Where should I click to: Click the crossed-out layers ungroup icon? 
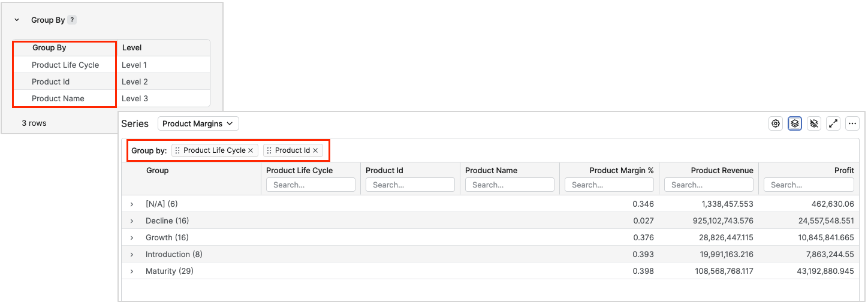[x=814, y=123]
